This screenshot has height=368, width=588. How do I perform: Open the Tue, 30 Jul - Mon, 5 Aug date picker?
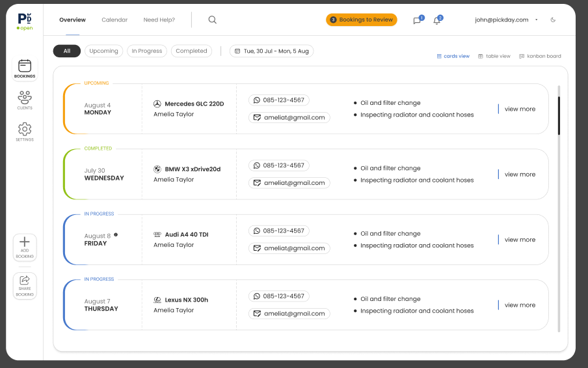click(271, 51)
